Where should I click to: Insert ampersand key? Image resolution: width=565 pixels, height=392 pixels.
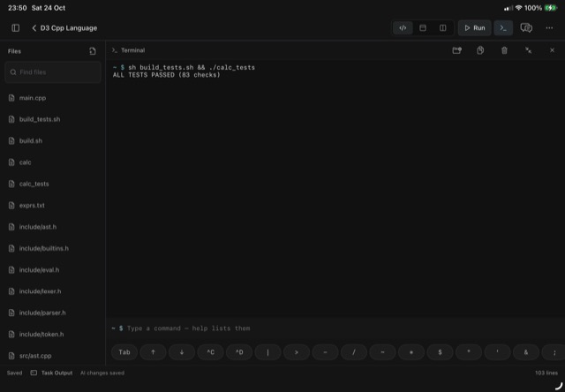coord(526,352)
